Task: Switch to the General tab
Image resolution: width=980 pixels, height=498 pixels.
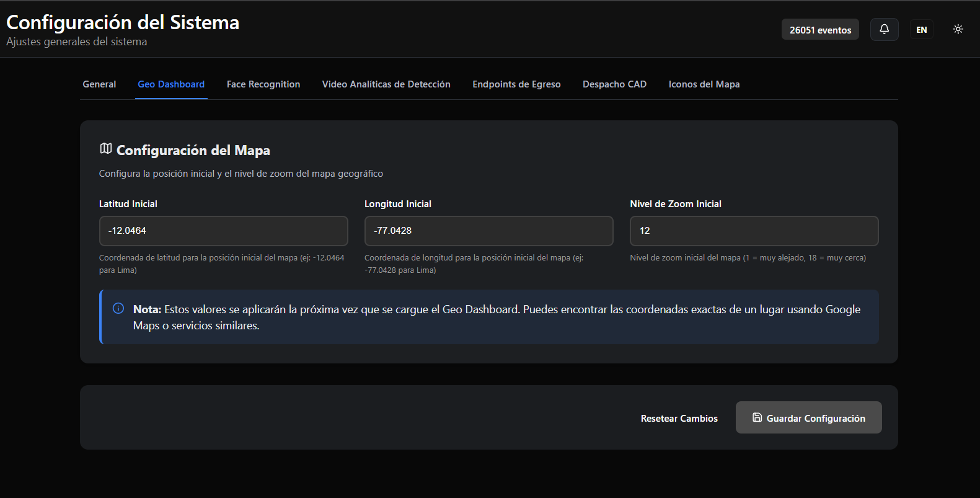Action: (x=99, y=84)
